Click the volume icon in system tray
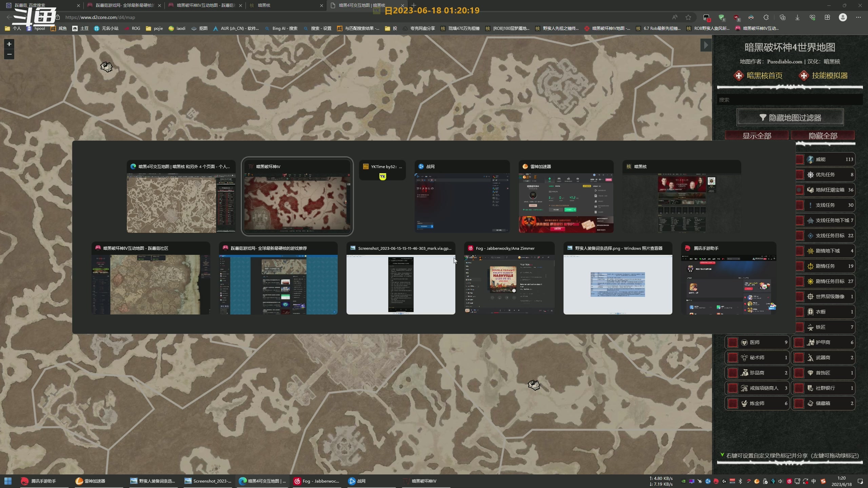 pos(781,481)
